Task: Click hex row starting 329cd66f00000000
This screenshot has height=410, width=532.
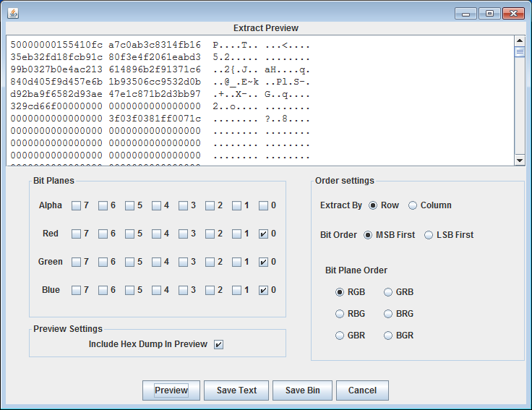Action: click(160, 106)
